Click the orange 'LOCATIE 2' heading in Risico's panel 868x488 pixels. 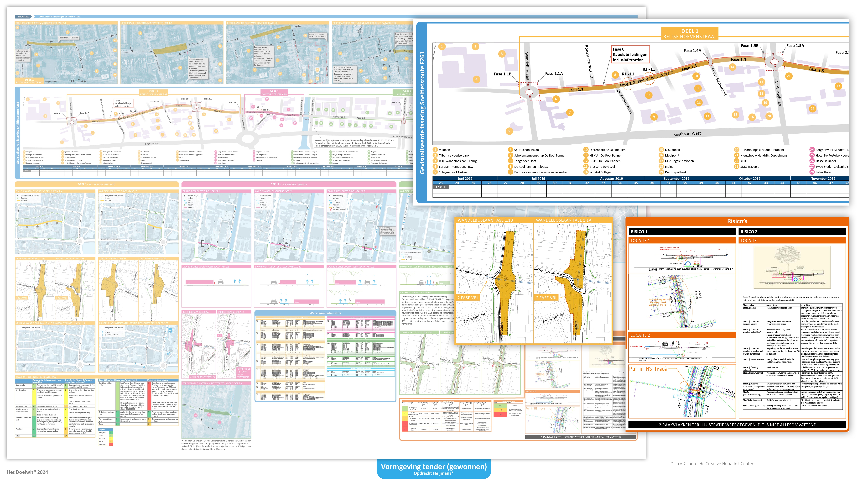tap(682, 335)
